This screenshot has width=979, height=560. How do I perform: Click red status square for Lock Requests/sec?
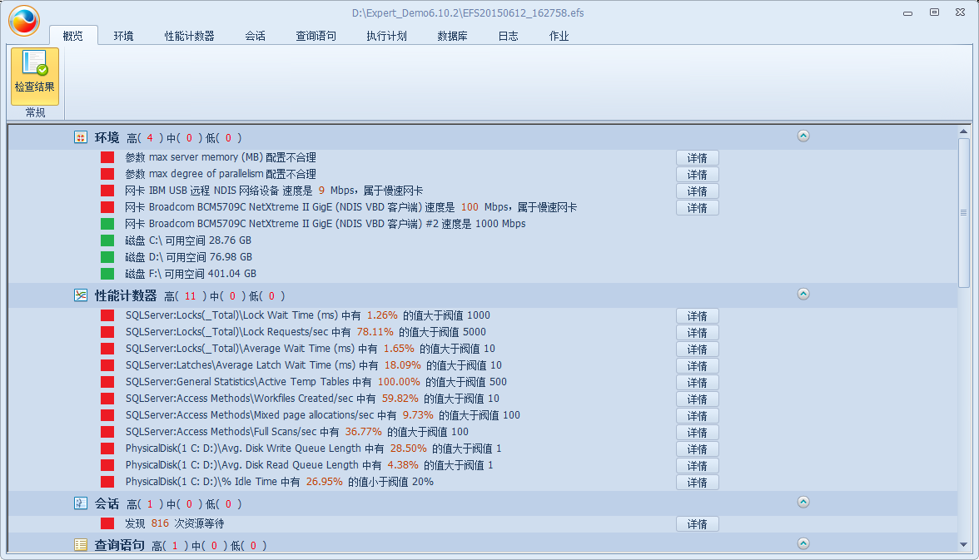click(107, 332)
